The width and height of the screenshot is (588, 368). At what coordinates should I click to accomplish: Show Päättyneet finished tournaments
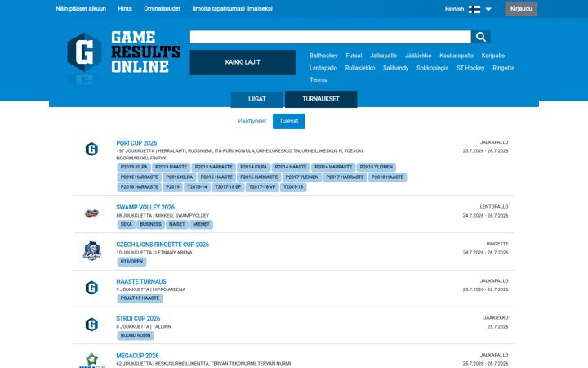click(x=252, y=121)
